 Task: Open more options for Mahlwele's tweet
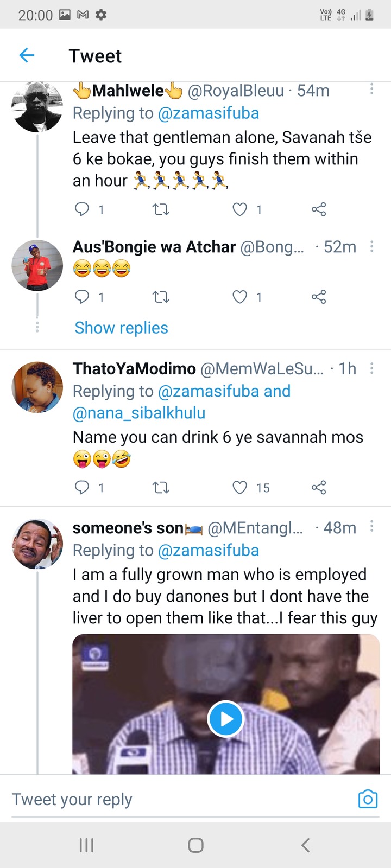[371, 89]
